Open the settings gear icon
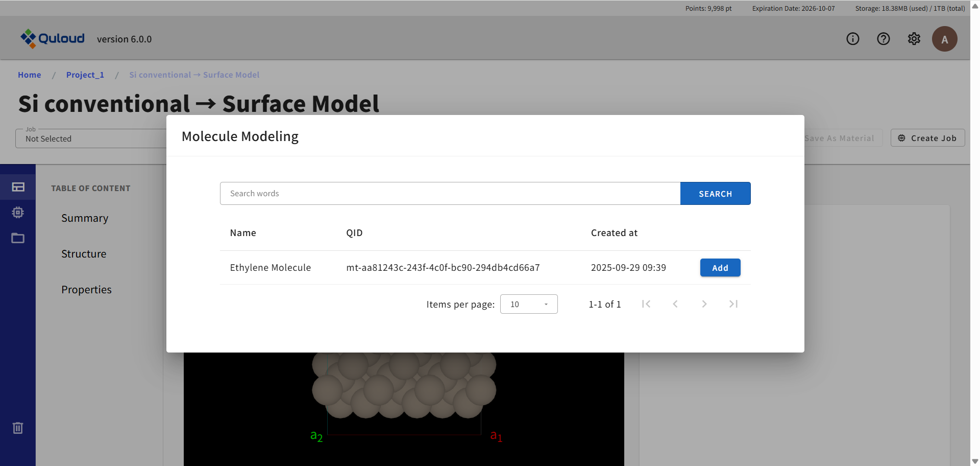Viewport: 980px width, 466px height. tap(914, 39)
